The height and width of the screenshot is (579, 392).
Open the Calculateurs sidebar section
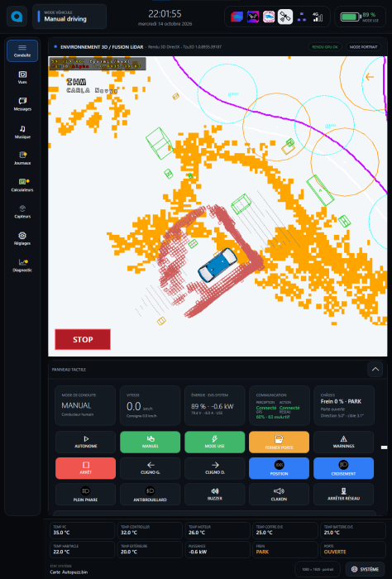(22, 185)
